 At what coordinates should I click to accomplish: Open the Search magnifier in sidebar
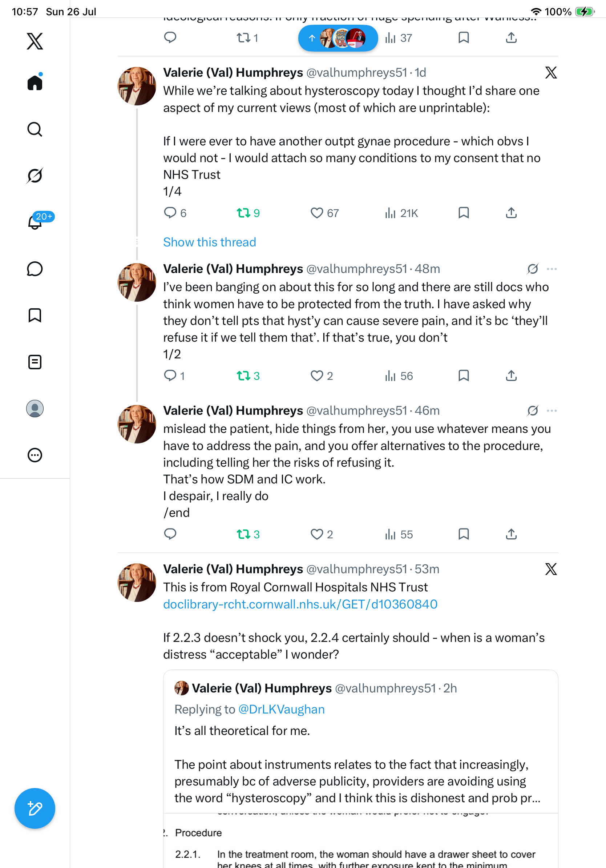click(x=35, y=129)
